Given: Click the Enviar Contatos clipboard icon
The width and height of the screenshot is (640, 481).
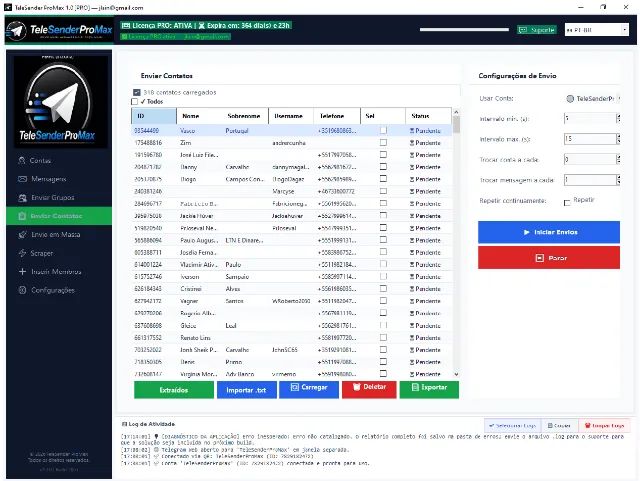Looking at the screenshot, I should tap(22, 216).
